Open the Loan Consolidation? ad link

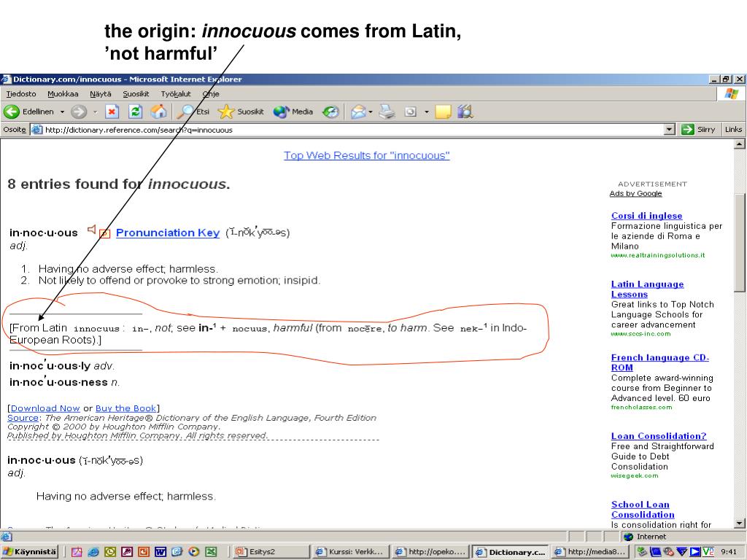659,436
